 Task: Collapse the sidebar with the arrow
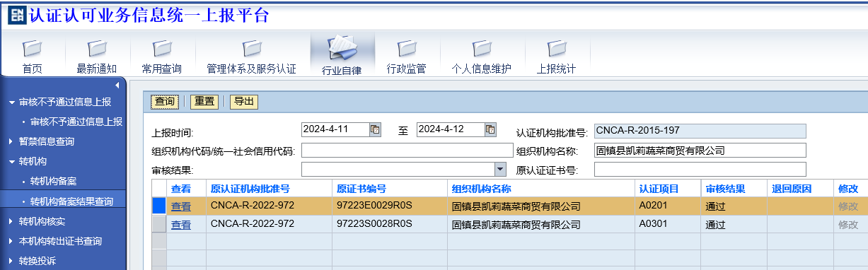tap(117, 85)
